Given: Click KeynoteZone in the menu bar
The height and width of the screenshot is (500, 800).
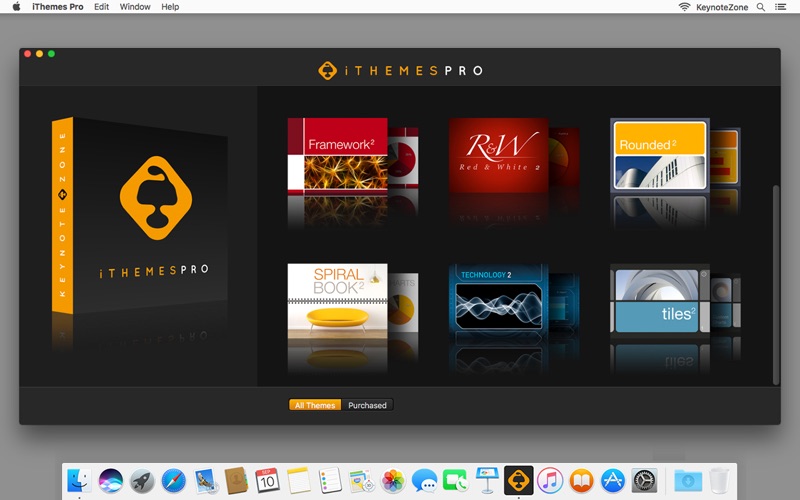Looking at the screenshot, I should click(722, 7).
